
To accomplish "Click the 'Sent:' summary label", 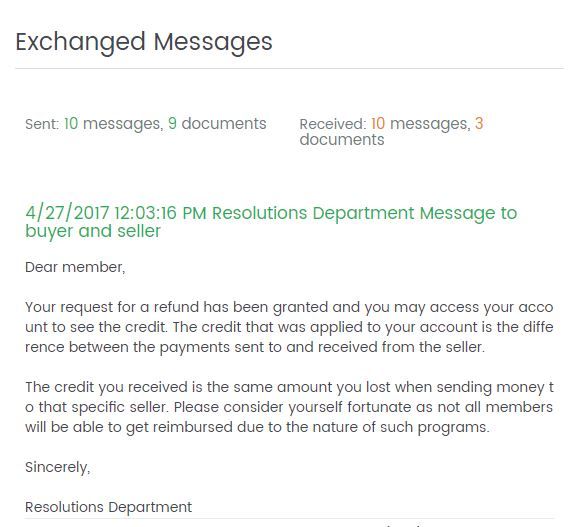I will click(x=42, y=124).
